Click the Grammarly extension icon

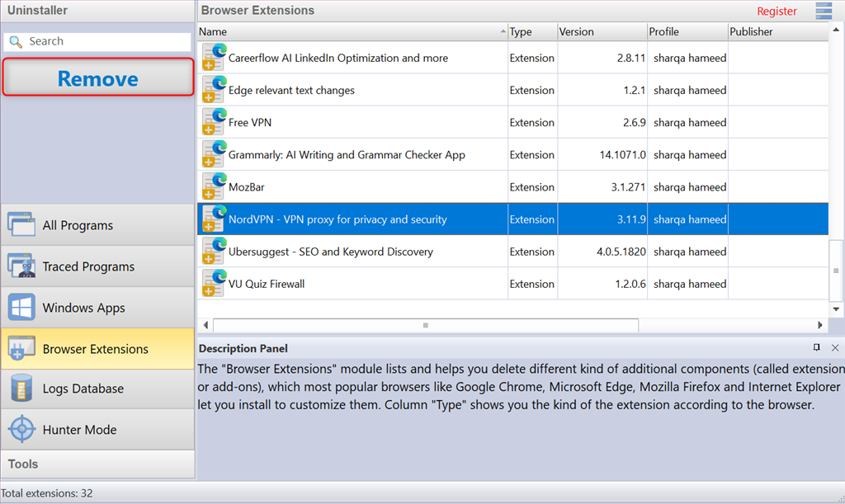[214, 154]
